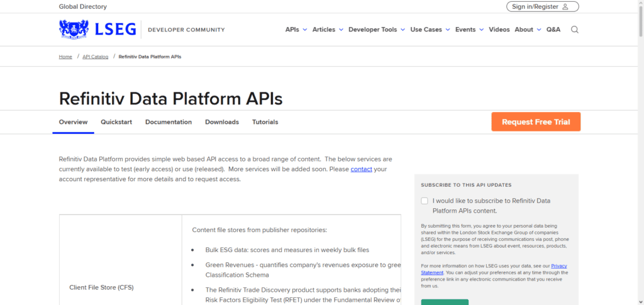Go to the Q&A page
Viewport: 644px width, 305px height.
coord(553,30)
